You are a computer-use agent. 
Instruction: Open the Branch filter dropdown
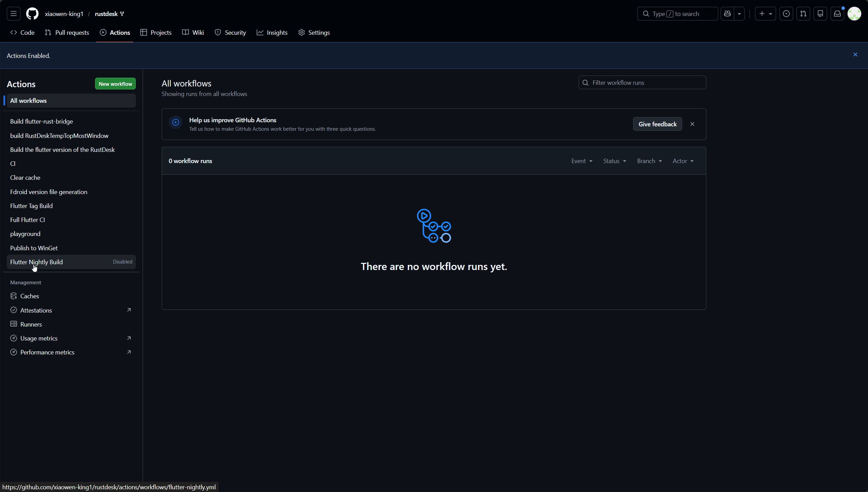tap(649, 161)
